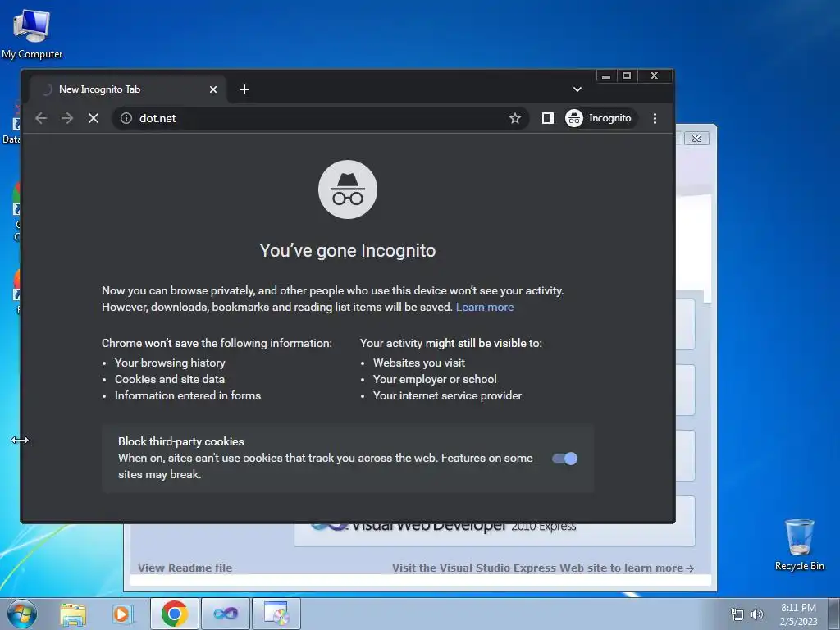Click View Readme file in setup window
This screenshot has width=840, height=630.
185,568
